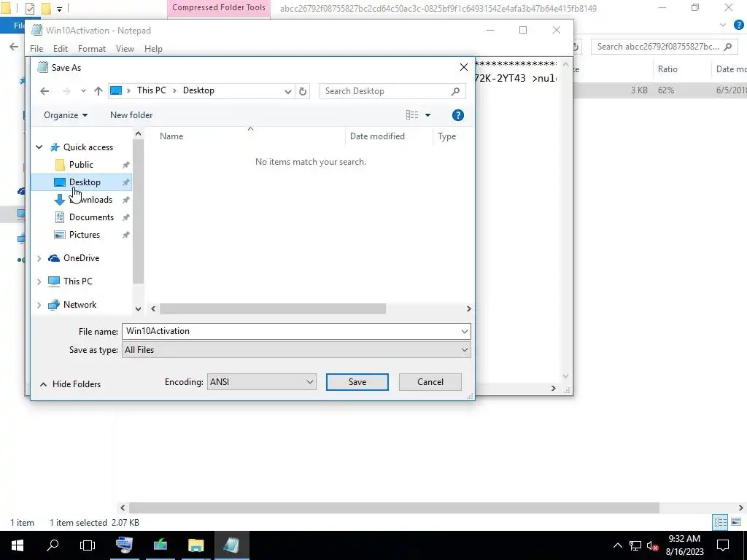Sort by Name column header
Screen dimensions: 747x560
click(171, 136)
